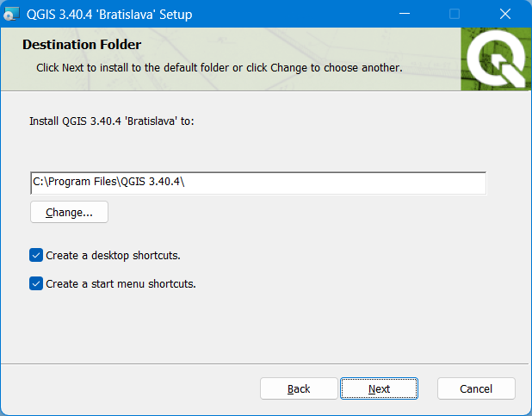Click the Next button
The width and height of the screenshot is (532, 416).
[379, 388]
